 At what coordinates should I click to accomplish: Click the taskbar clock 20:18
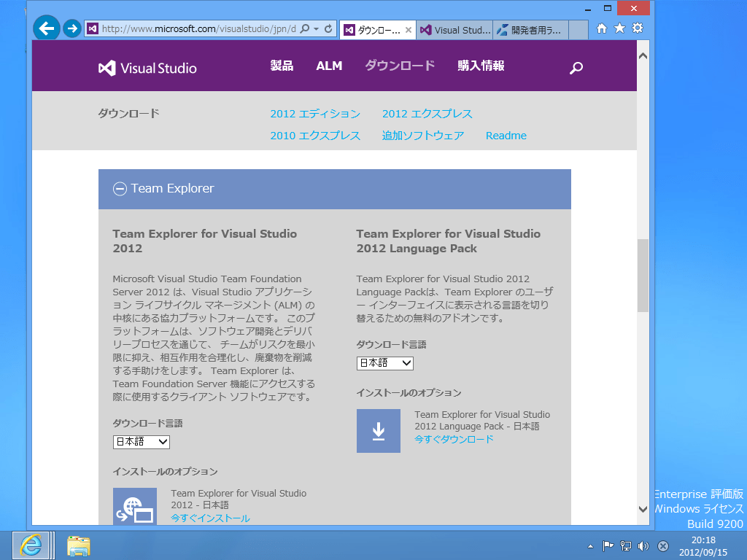pos(703,540)
